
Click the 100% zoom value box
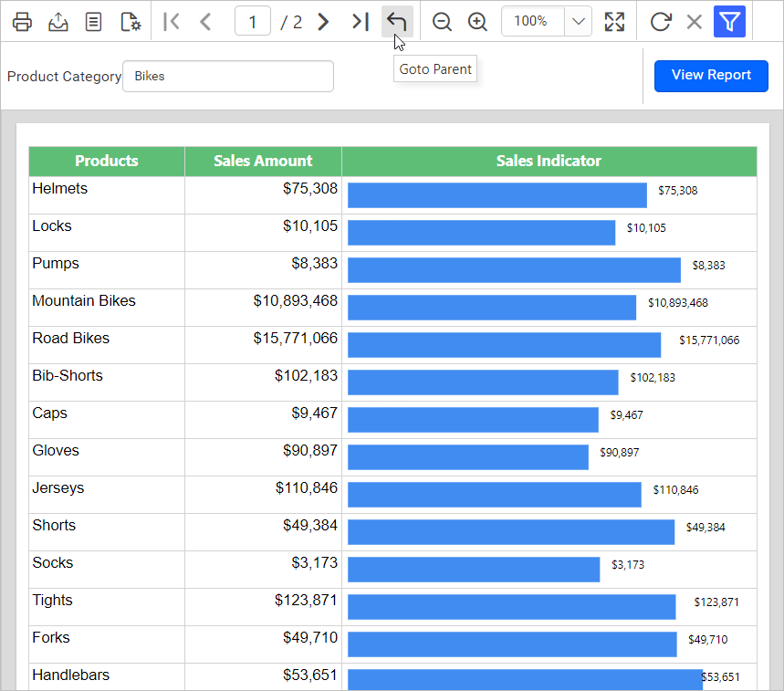pyautogui.click(x=533, y=22)
